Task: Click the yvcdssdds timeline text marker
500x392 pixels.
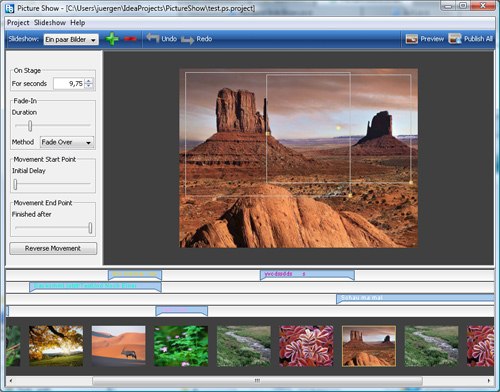Action: point(307,275)
